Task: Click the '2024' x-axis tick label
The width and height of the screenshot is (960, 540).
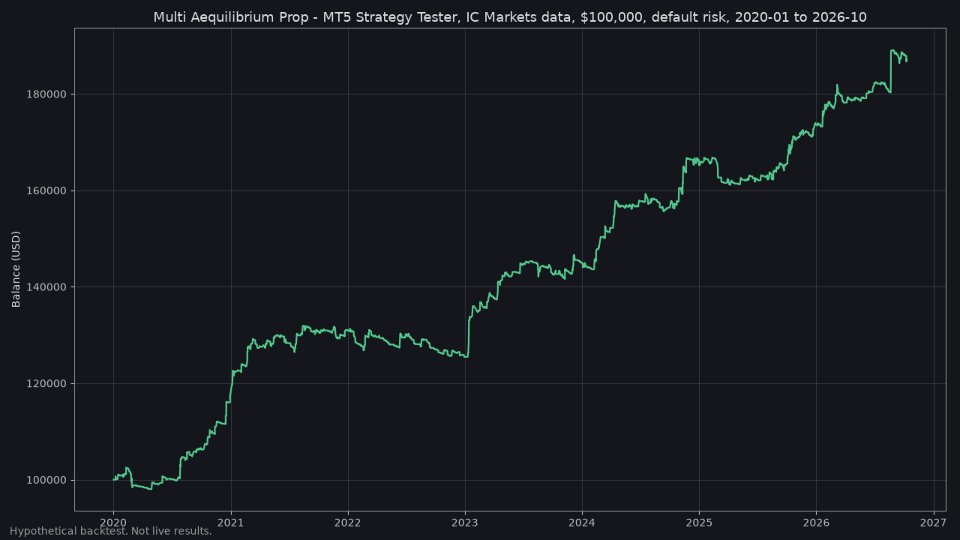Action: coord(582,522)
